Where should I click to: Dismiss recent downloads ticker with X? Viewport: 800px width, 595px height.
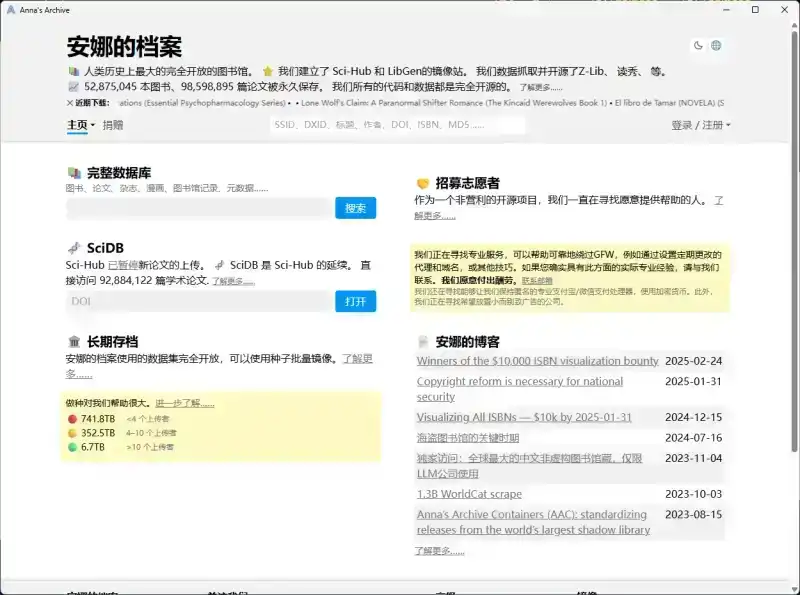pos(70,102)
